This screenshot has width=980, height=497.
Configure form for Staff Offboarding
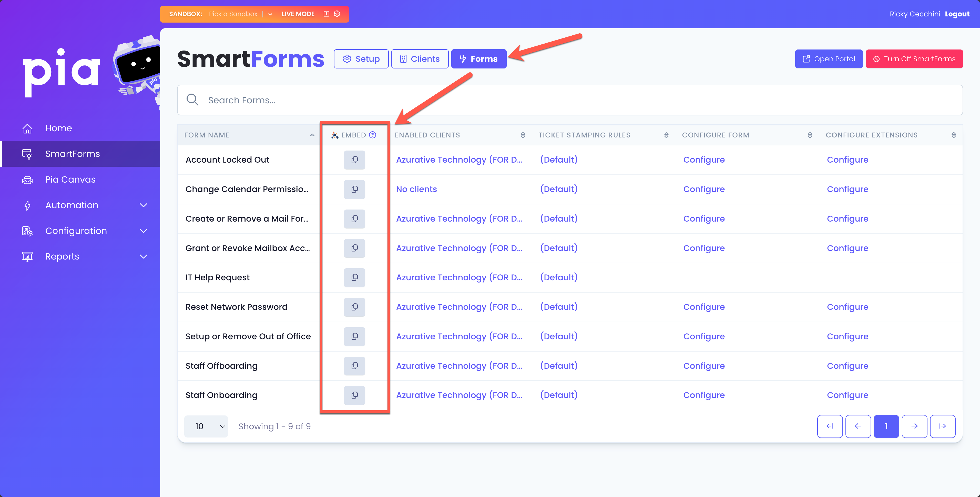tap(704, 366)
